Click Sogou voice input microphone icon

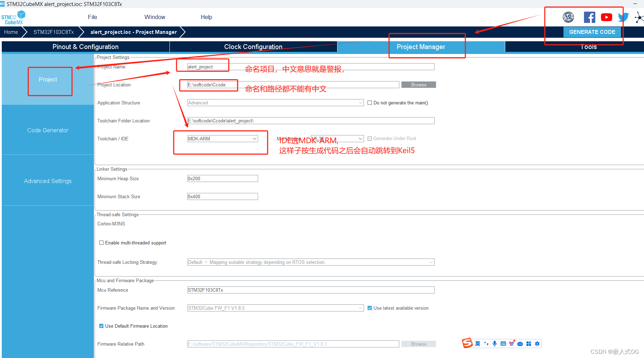[x=495, y=344]
